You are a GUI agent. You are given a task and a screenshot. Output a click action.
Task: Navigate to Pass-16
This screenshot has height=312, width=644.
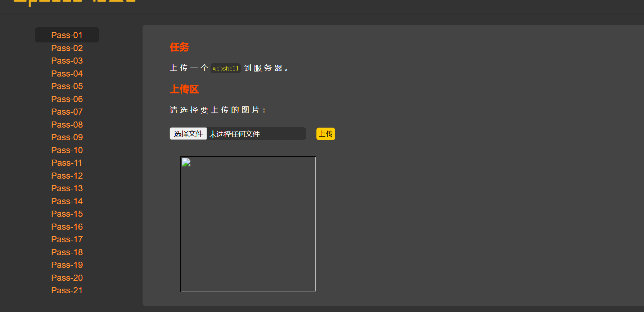pyautogui.click(x=67, y=227)
